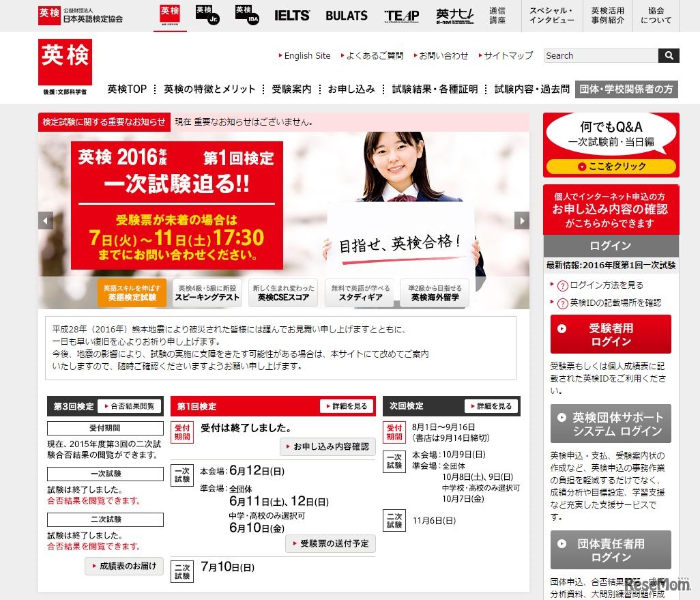Screen dimensions: 700x600
Task: Click 二次試験 合否結果を閲覧できます red text
Action: pos(93,546)
